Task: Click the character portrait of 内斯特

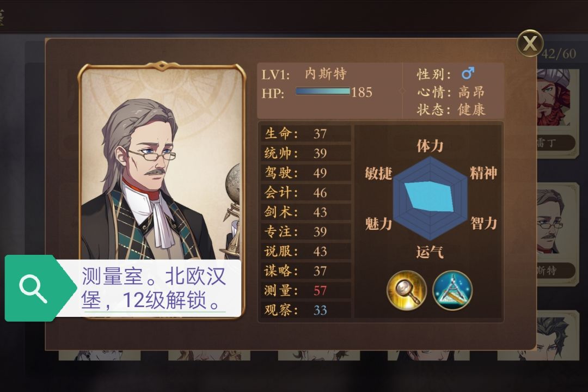Action: click(x=161, y=165)
